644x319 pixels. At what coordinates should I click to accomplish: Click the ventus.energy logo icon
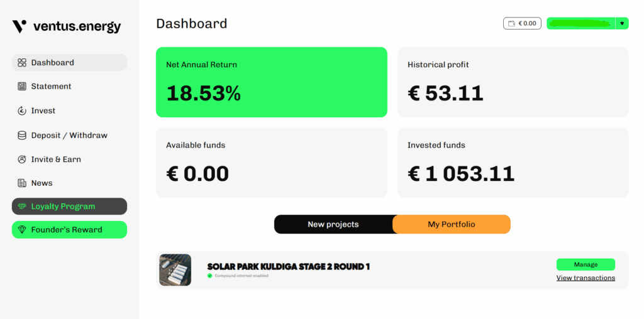pos(19,26)
